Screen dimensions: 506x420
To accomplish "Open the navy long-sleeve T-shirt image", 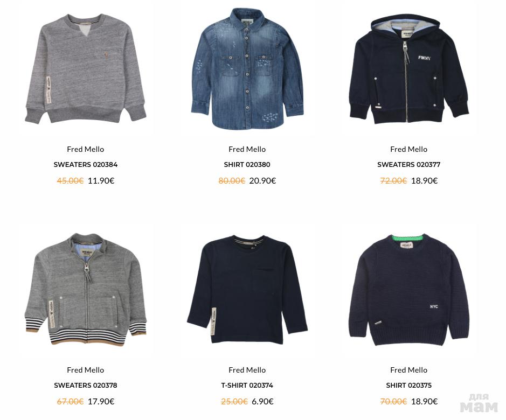I will (x=247, y=289).
